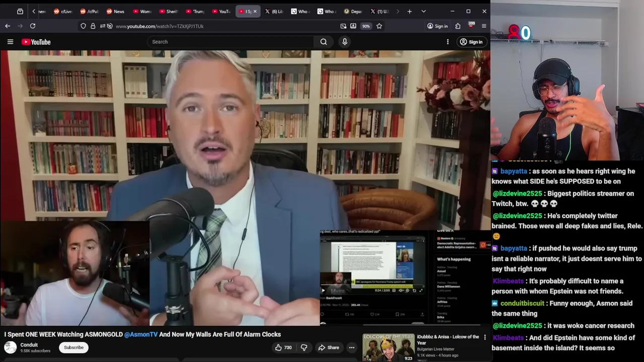
Task: Click the 9.58K subscribers text
Action: click(x=35, y=351)
